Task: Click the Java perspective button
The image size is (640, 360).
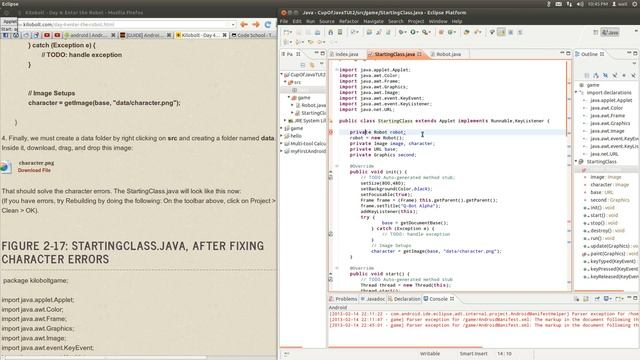Action: point(610,32)
